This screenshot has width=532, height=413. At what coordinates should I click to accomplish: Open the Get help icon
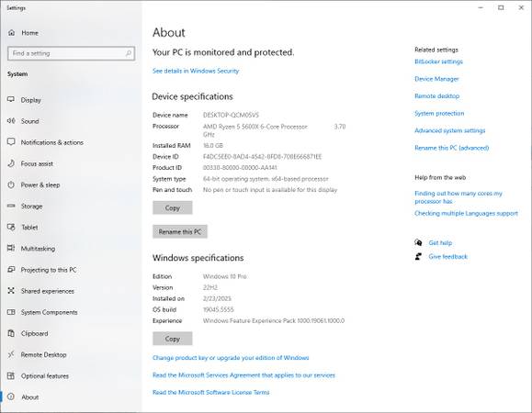tap(418, 242)
